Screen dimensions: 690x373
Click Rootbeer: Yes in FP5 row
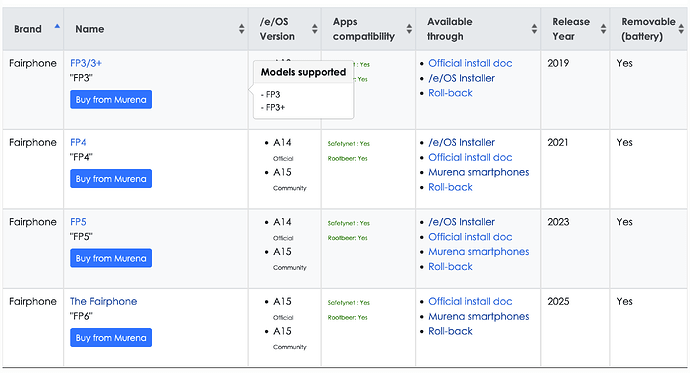click(347, 238)
